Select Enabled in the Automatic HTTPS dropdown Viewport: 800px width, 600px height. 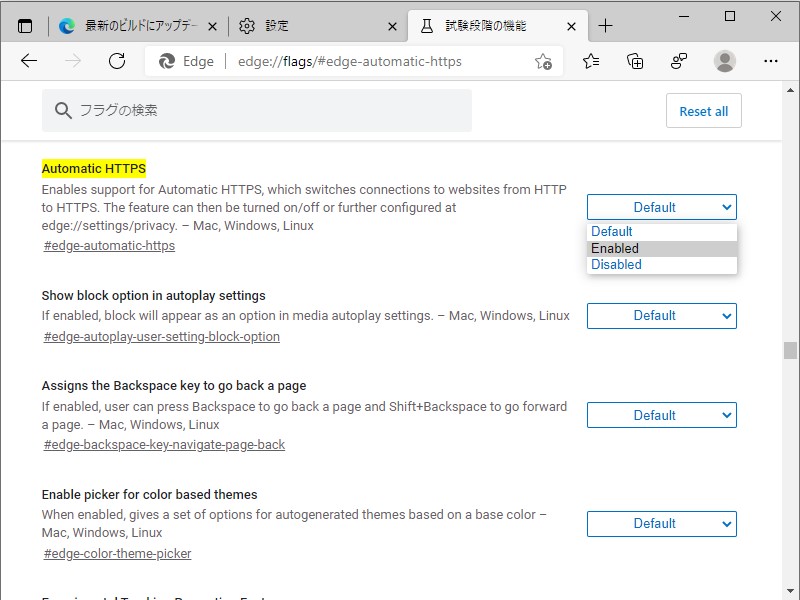(661, 248)
